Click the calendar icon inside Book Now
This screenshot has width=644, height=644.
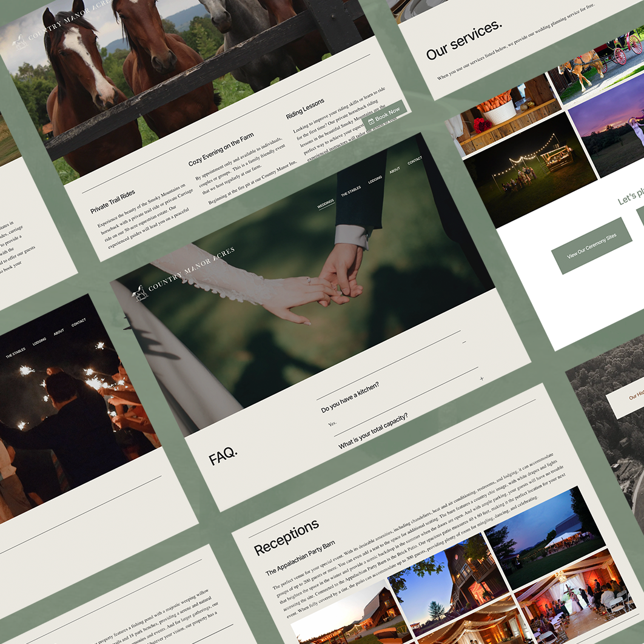(x=371, y=121)
